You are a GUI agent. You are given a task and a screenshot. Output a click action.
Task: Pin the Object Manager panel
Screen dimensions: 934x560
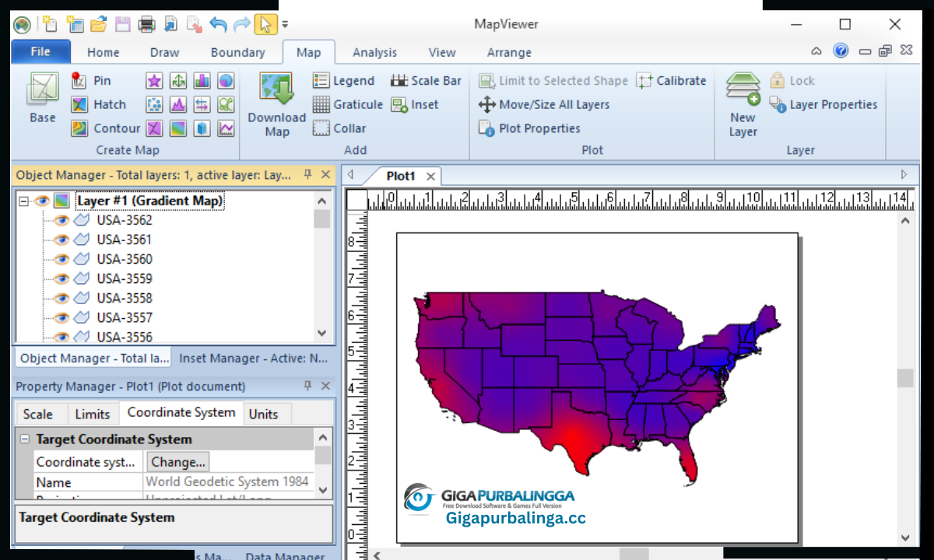coord(308,174)
